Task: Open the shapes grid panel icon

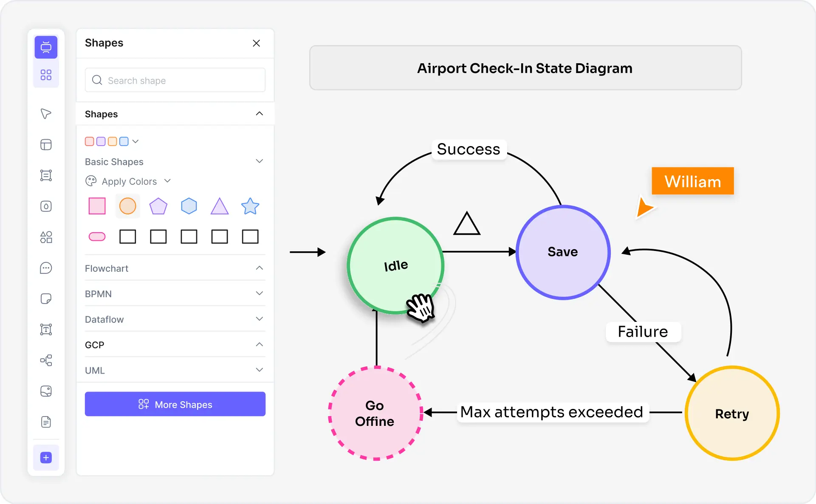Action: (x=46, y=75)
